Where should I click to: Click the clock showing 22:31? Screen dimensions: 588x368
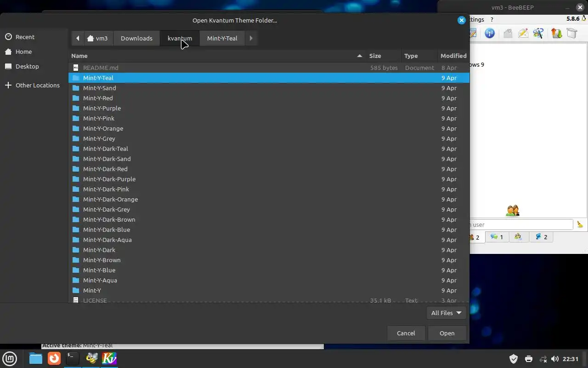(571, 359)
